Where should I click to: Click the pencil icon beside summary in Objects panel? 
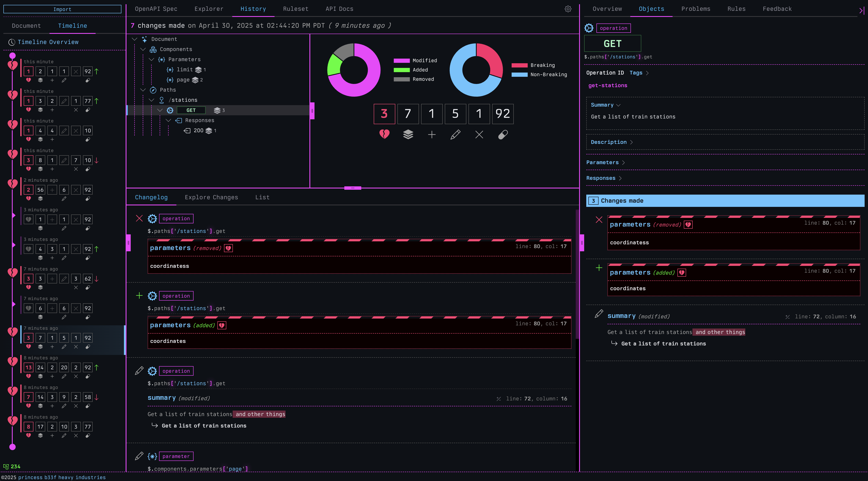tap(599, 314)
